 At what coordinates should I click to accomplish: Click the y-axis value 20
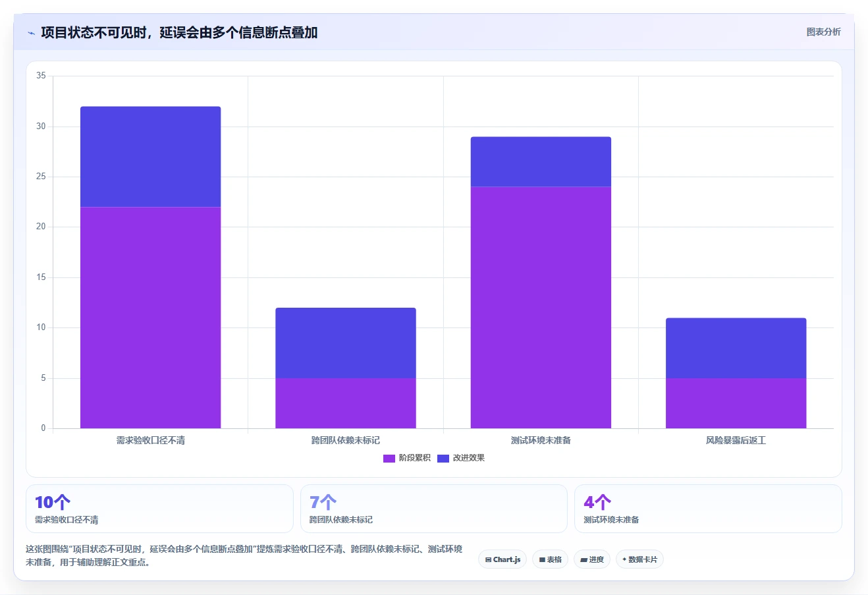point(41,227)
